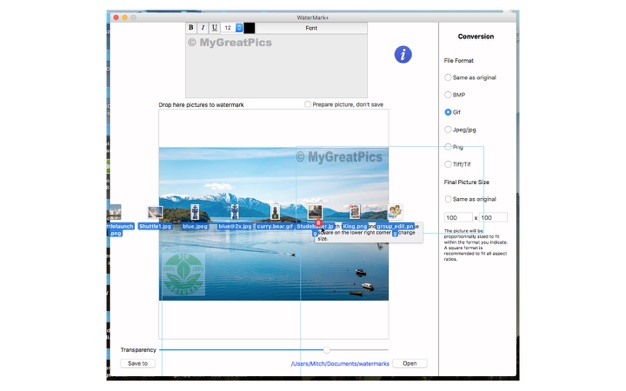This screenshot has height=391, width=626.
Task: Toggle italic text formatting
Action: [203, 28]
